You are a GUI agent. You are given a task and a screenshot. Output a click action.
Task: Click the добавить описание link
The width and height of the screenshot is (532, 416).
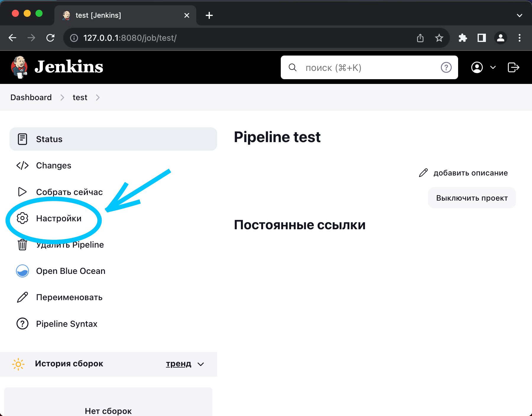(470, 173)
